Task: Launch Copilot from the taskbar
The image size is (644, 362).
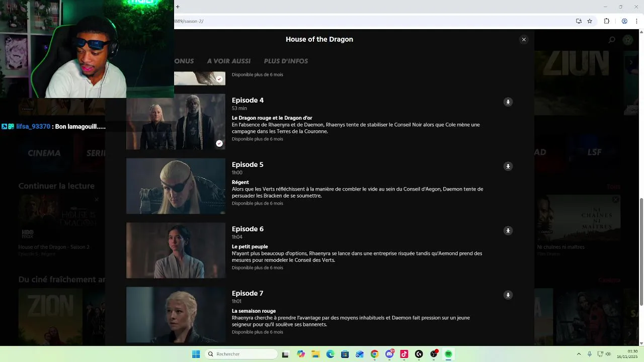Action: point(301,354)
